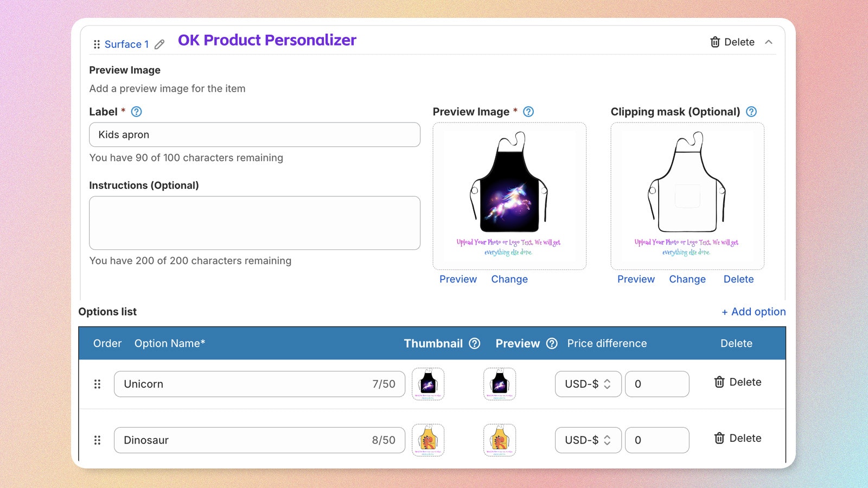Click + Add option to create a new option

(x=754, y=312)
